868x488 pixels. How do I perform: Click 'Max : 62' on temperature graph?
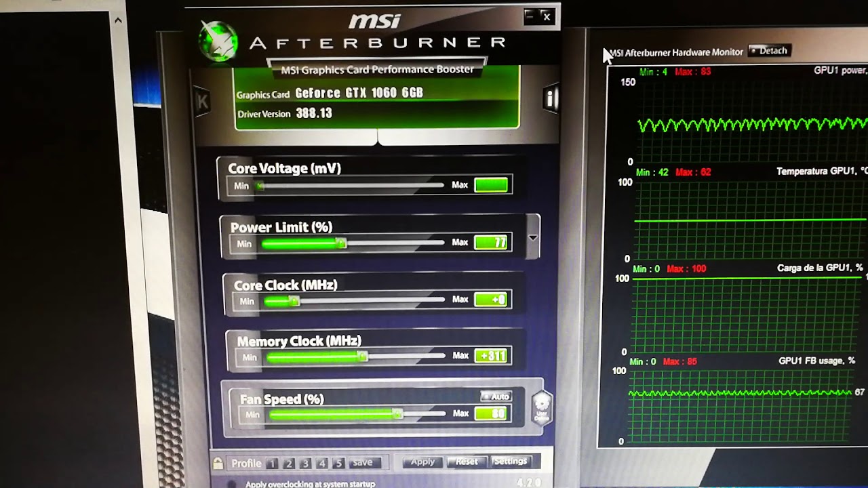[x=693, y=172]
